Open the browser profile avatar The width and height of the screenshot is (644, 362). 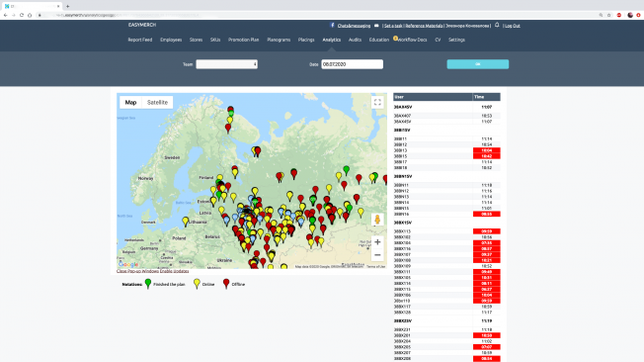click(x=630, y=15)
